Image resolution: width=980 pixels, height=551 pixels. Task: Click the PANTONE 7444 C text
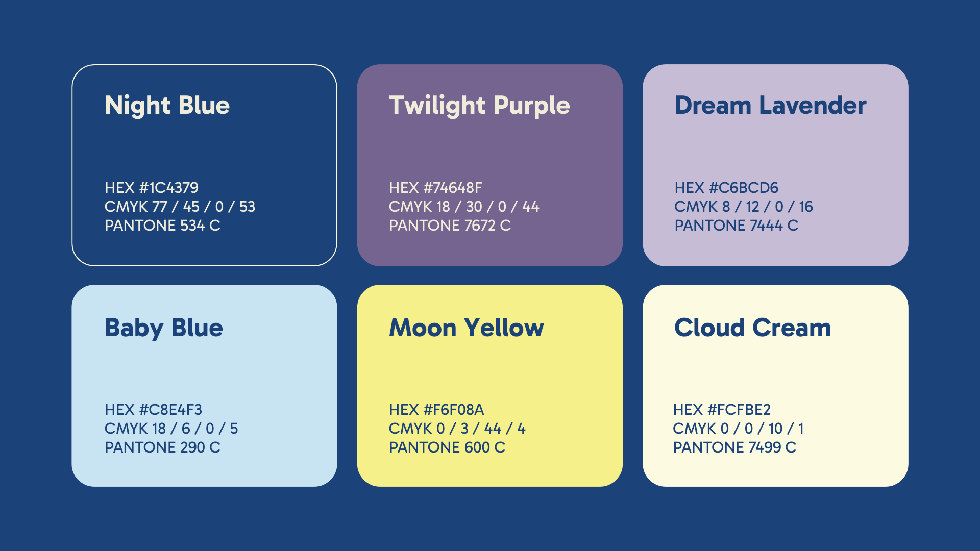pos(736,226)
